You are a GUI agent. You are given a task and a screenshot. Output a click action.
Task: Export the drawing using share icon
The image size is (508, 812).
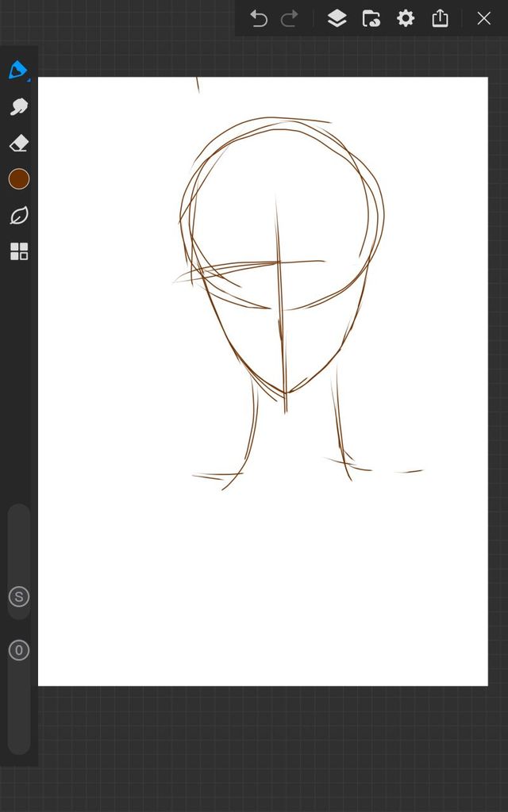(441, 18)
